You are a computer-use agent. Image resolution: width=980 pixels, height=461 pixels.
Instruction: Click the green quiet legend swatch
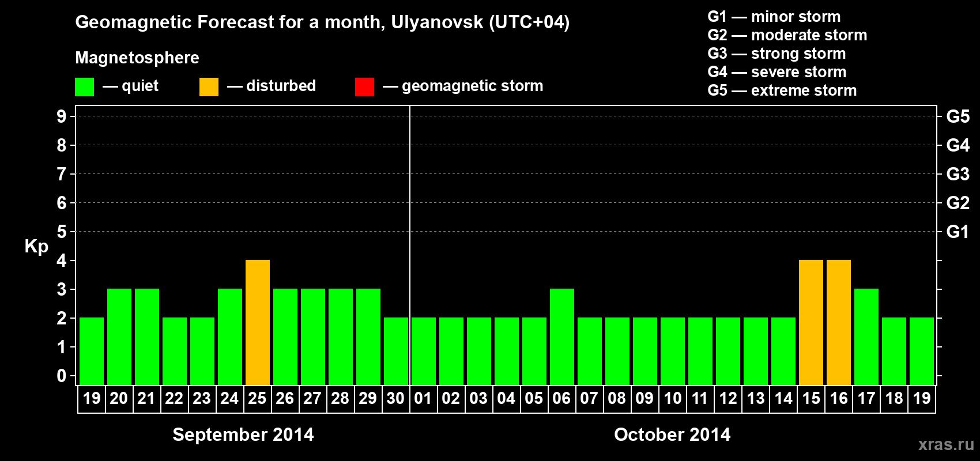coord(84,87)
